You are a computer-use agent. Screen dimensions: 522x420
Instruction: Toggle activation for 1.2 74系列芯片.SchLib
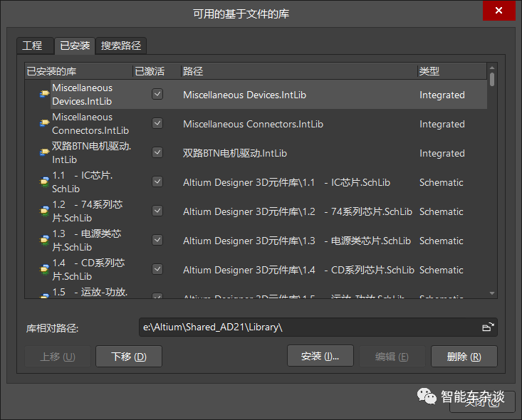(x=157, y=211)
